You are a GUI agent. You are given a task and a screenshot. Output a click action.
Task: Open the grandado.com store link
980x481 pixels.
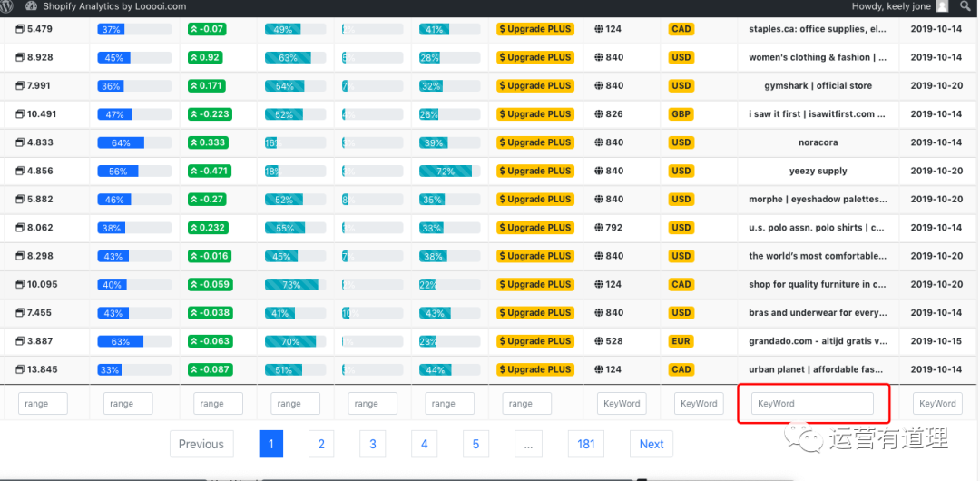pos(818,341)
